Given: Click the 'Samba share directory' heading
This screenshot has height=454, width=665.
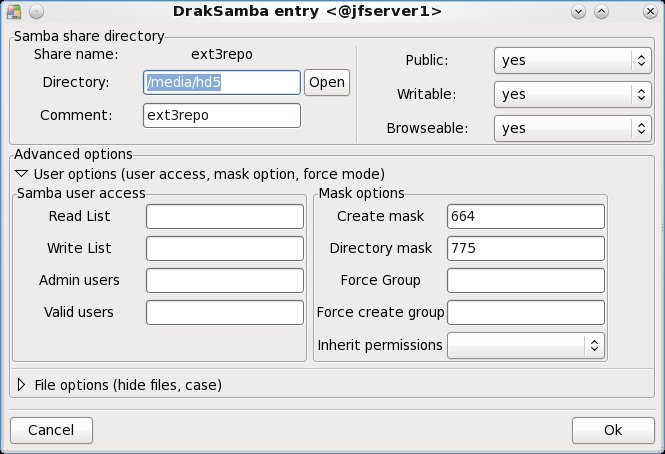Looking at the screenshot, I should (89, 36).
